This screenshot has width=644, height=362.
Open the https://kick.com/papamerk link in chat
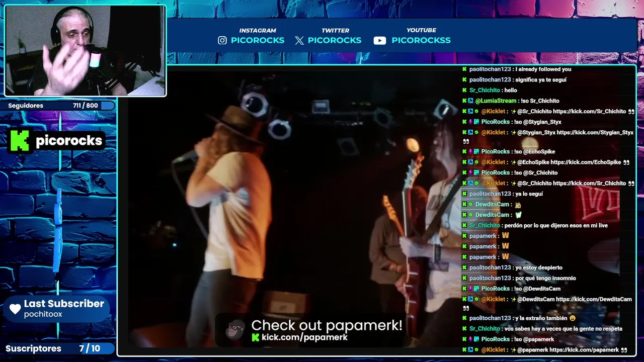(584, 350)
